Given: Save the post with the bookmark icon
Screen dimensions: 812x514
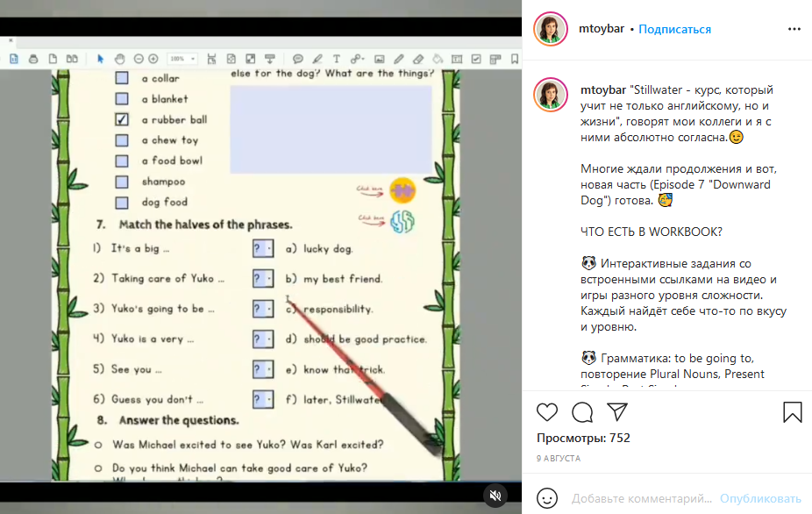Looking at the screenshot, I should (x=792, y=412).
